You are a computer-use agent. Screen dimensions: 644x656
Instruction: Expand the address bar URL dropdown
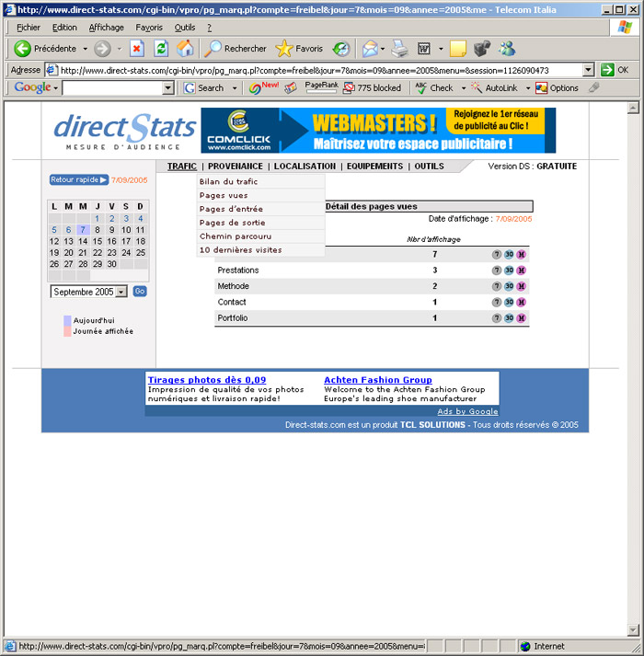(588, 70)
